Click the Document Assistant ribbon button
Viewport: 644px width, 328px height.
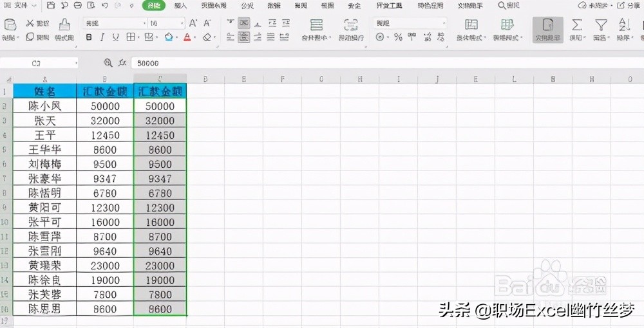click(x=548, y=30)
